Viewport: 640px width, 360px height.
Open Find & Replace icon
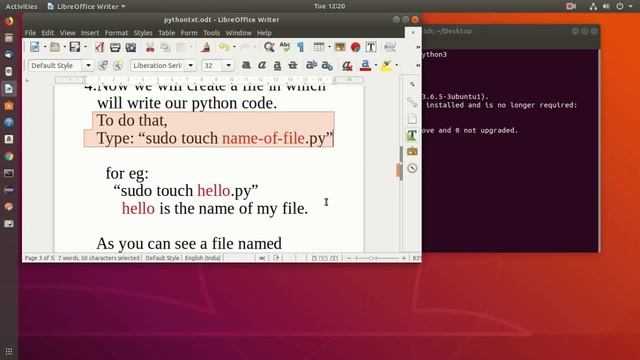tap(269, 47)
